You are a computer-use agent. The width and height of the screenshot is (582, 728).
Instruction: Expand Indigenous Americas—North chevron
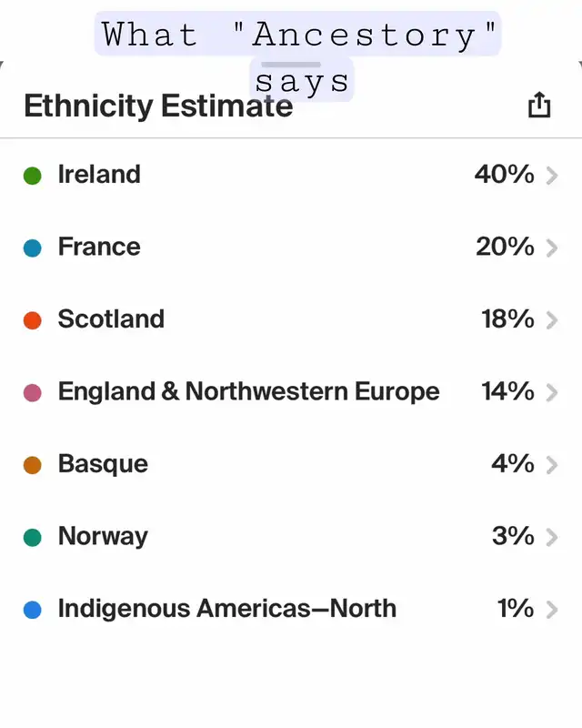pyautogui.click(x=552, y=610)
